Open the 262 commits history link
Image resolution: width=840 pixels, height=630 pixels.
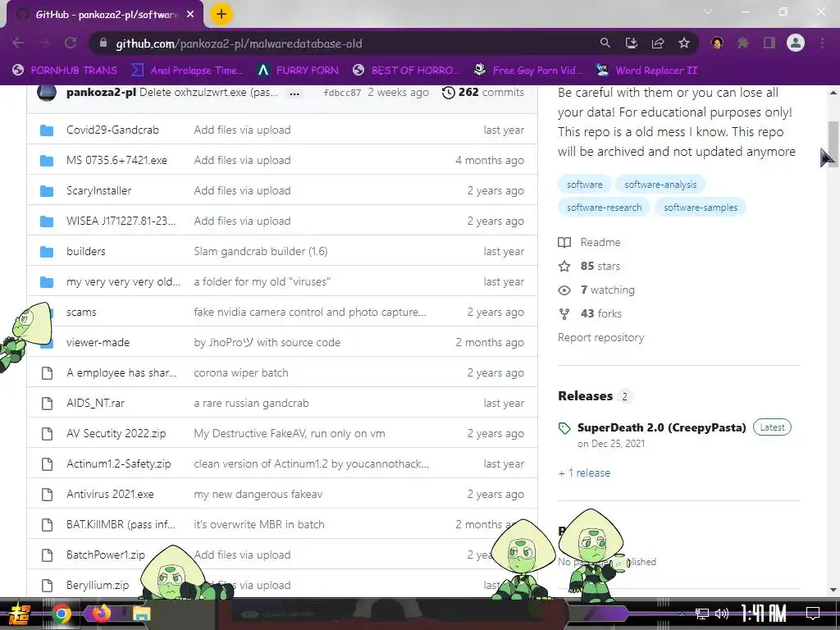point(482,92)
